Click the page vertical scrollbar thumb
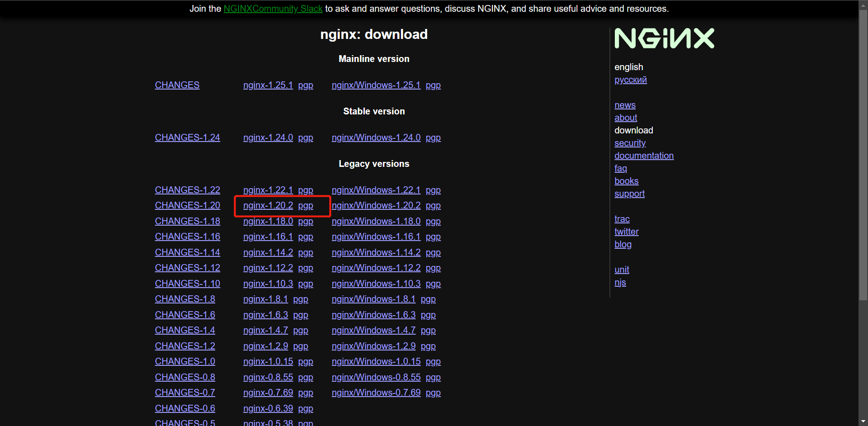The height and width of the screenshot is (426, 868). click(863, 155)
